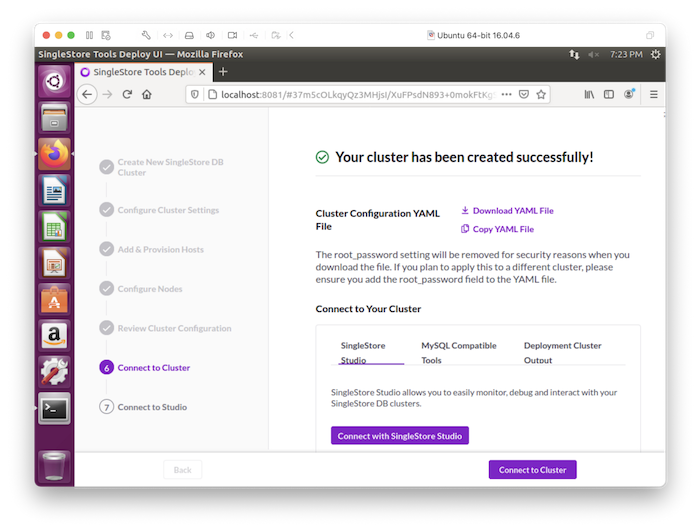Viewport: 700px width, 532px height.
Task: Select step Add & Provision Hosts
Action: click(152, 249)
